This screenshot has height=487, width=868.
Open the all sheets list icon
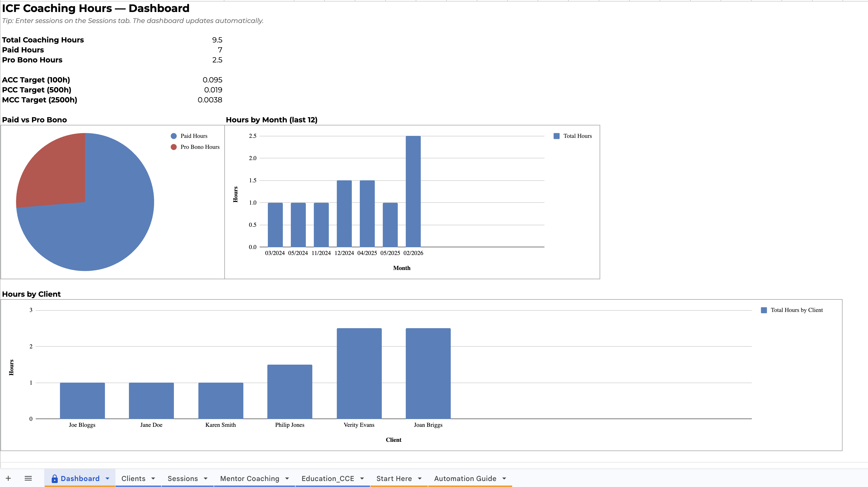(x=28, y=478)
